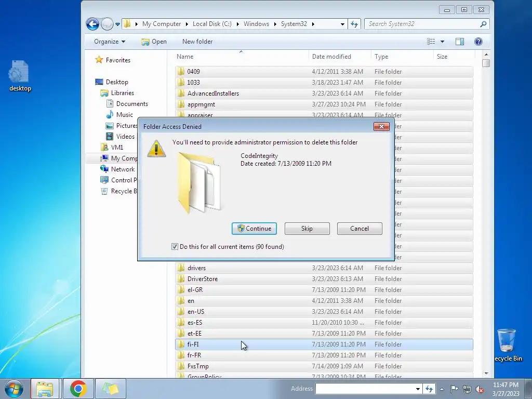Image resolution: width=532 pixels, height=399 pixels.
Task: Click New folder in the toolbar
Action: tap(197, 42)
